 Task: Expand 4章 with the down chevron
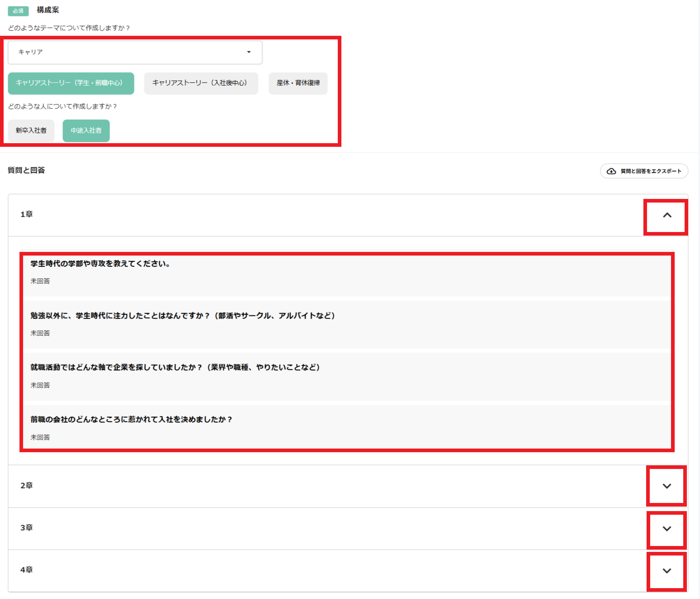pos(667,570)
